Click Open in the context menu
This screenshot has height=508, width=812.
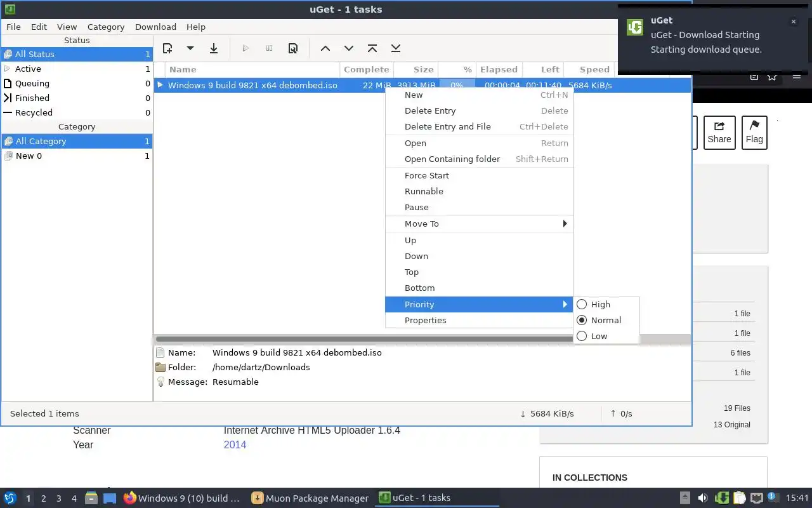[479, 143]
